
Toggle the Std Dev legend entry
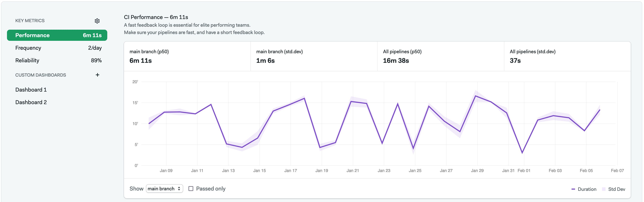coord(614,189)
